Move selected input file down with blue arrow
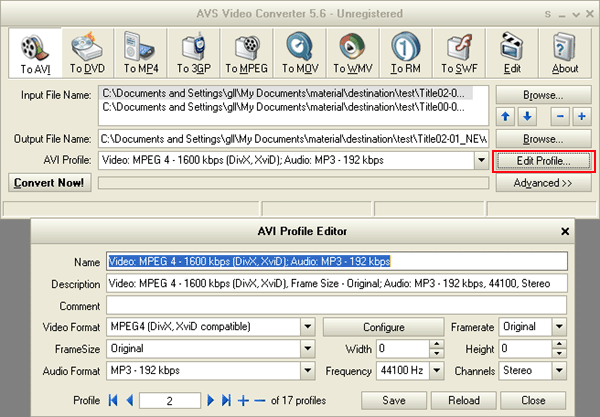 click(527, 117)
